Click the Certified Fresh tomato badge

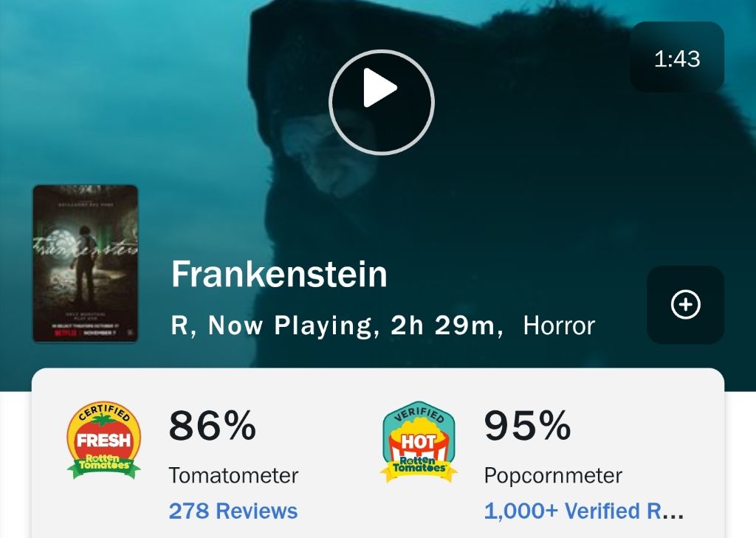[103, 441]
